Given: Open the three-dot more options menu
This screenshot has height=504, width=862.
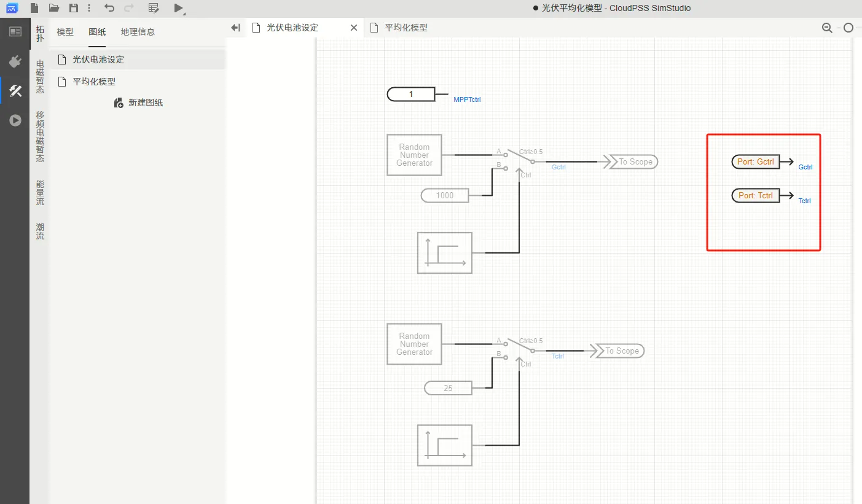Looking at the screenshot, I should tap(90, 8).
